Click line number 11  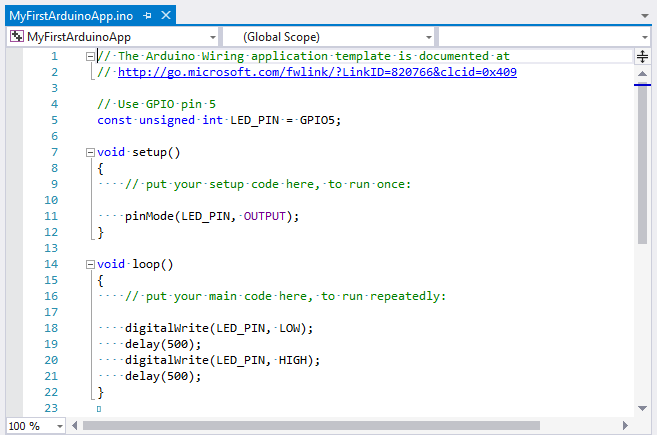51,216
